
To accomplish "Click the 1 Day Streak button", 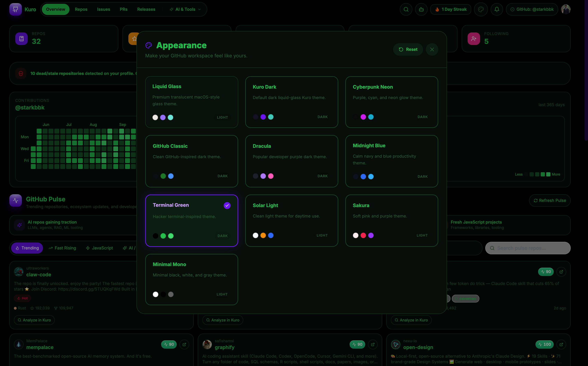I will click(451, 9).
